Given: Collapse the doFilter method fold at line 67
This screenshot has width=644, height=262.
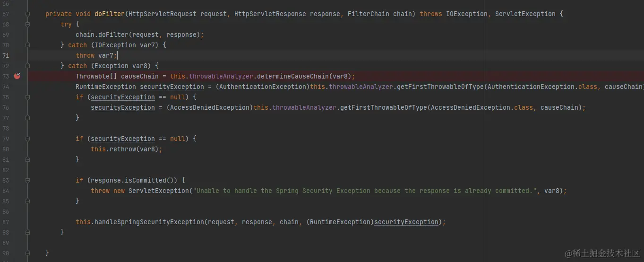Looking at the screenshot, I should (x=27, y=14).
